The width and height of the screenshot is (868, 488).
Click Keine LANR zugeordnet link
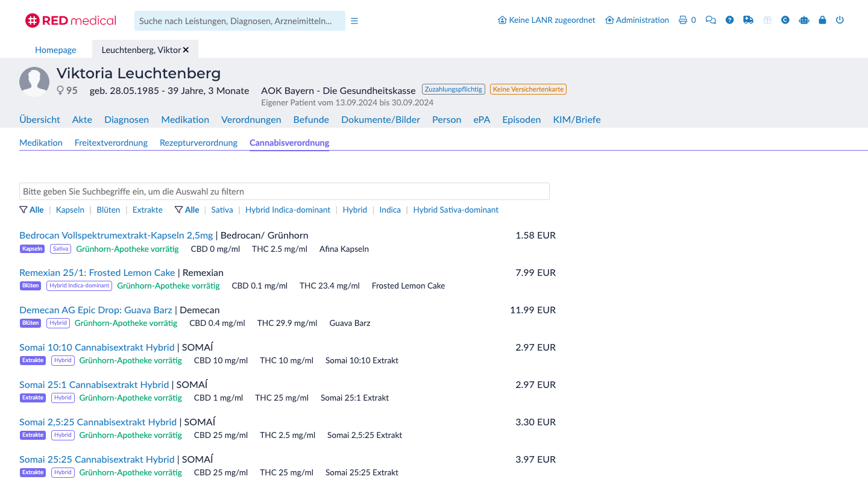pyautogui.click(x=546, y=20)
